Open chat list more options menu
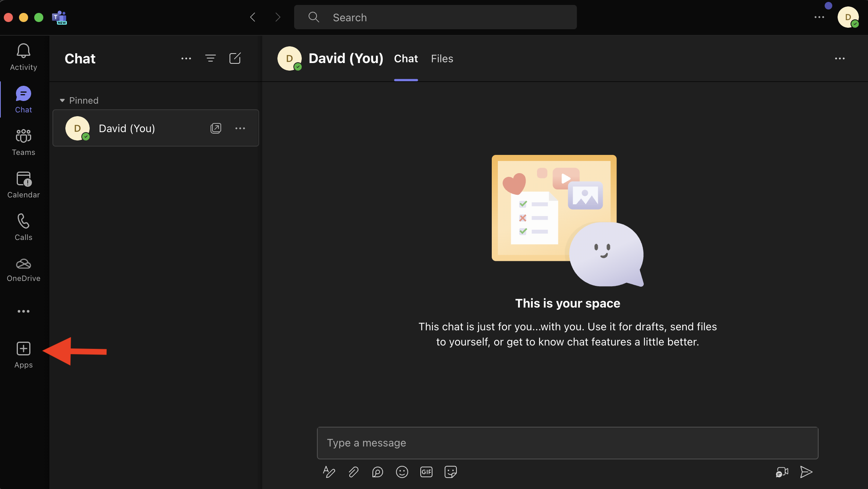Image resolution: width=868 pixels, height=489 pixels. [186, 58]
